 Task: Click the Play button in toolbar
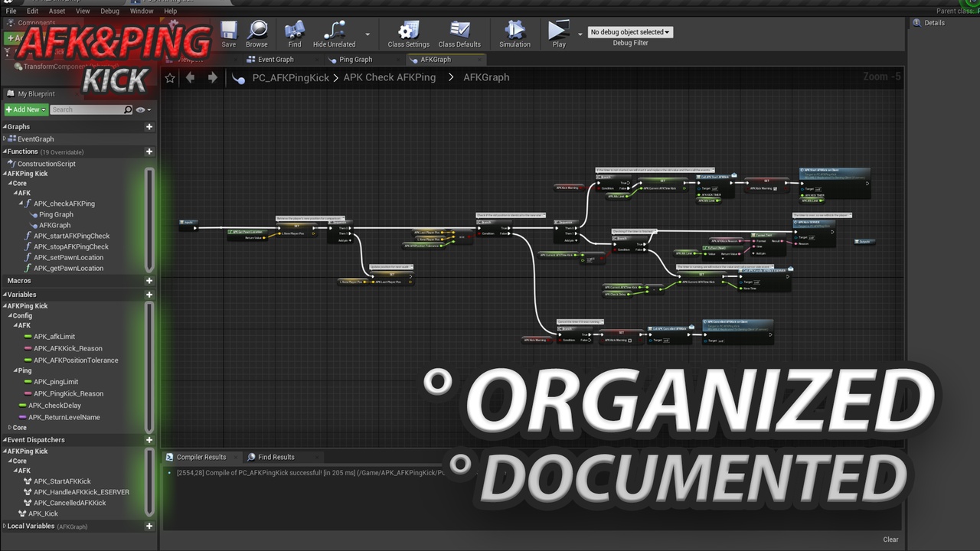[x=559, y=34]
